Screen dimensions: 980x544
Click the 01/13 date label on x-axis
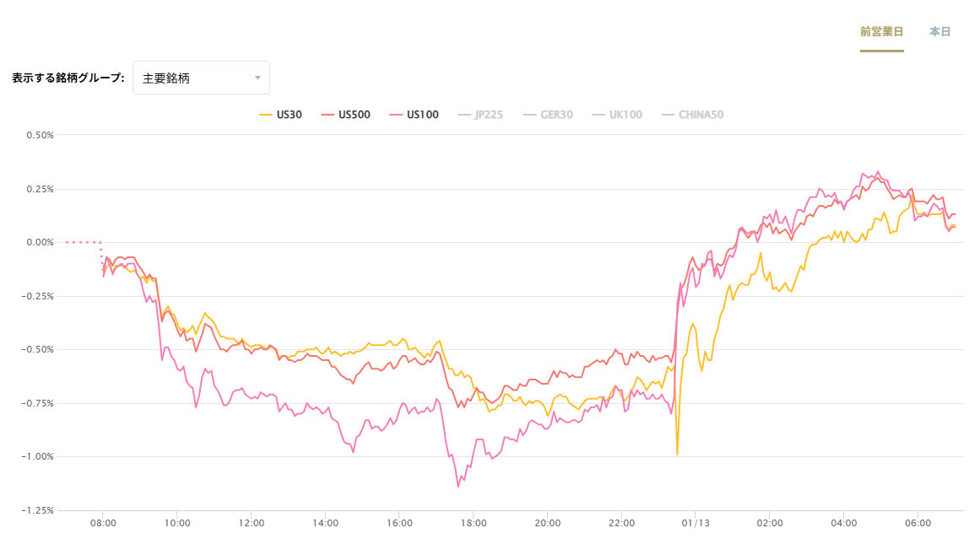pyautogui.click(x=695, y=524)
